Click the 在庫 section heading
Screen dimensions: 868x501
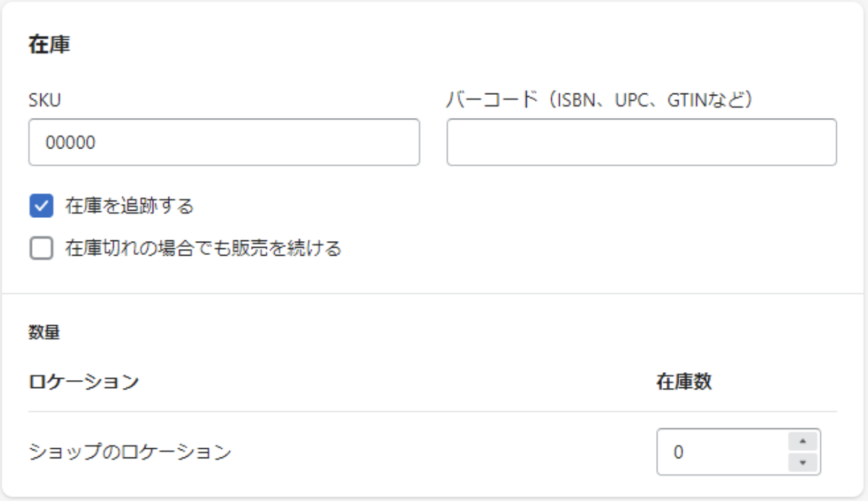click(49, 45)
